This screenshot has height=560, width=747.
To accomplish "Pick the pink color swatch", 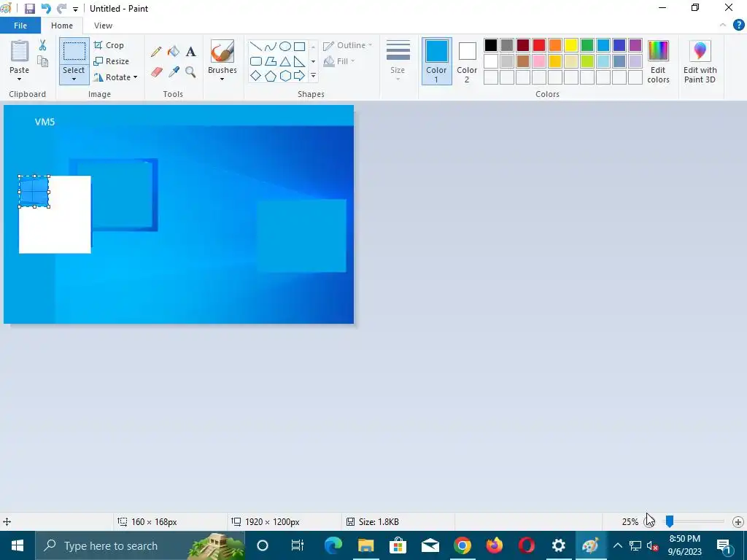I will click(539, 61).
